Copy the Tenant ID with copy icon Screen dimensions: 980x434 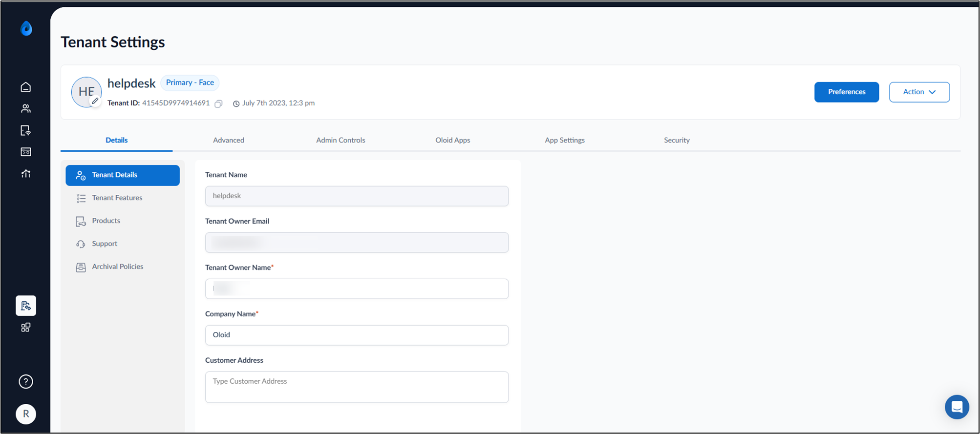point(219,103)
